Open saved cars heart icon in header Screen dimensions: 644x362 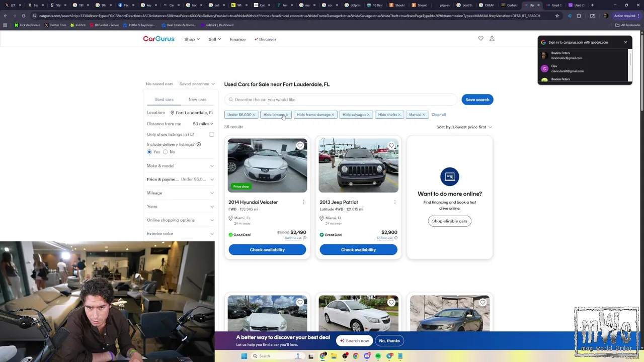point(480,39)
